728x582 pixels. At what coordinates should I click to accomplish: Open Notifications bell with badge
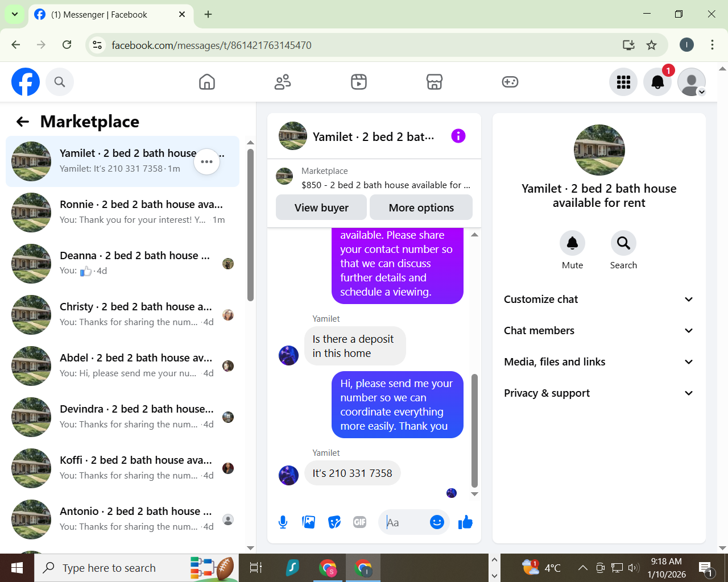[657, 82]
